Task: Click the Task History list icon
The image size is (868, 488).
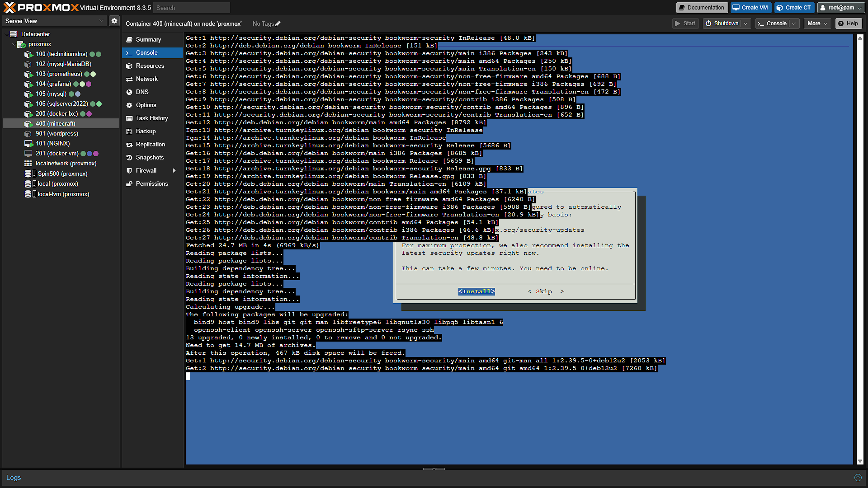Action: (129, 118)
